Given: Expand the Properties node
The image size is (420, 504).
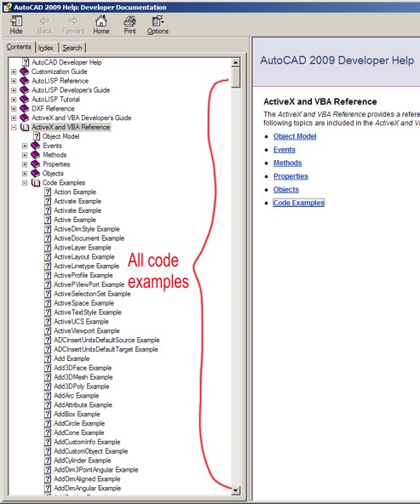Looking at the screenshot, I should [25, 164].
